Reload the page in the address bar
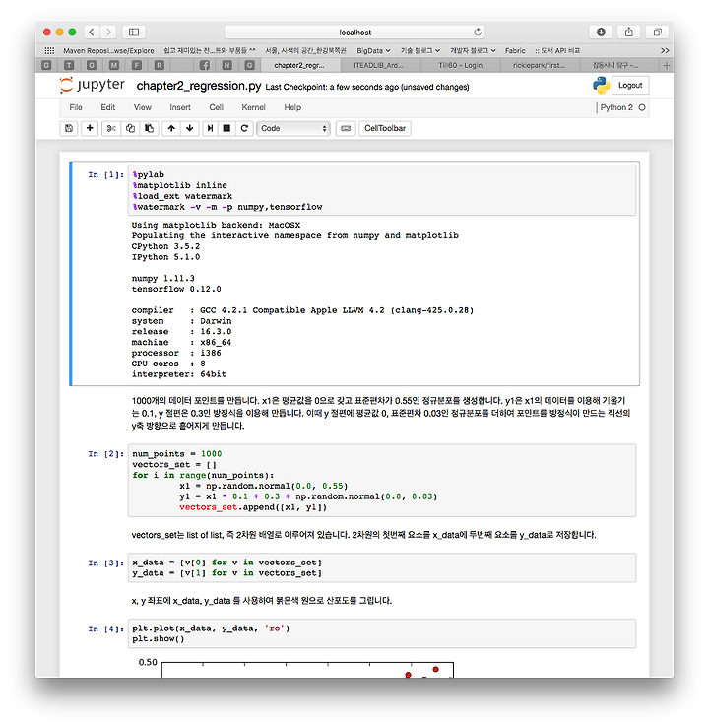This screenshot has height=728, width=709. (478, 33)
